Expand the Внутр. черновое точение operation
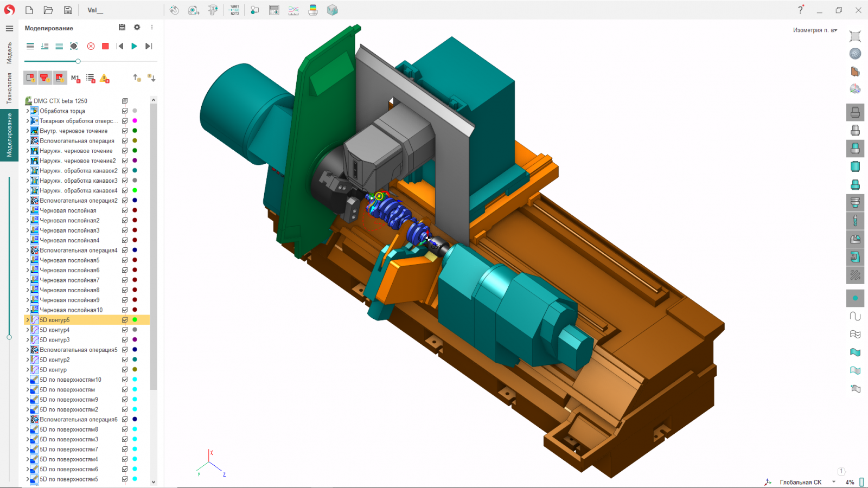 click(x=28, y=131)
